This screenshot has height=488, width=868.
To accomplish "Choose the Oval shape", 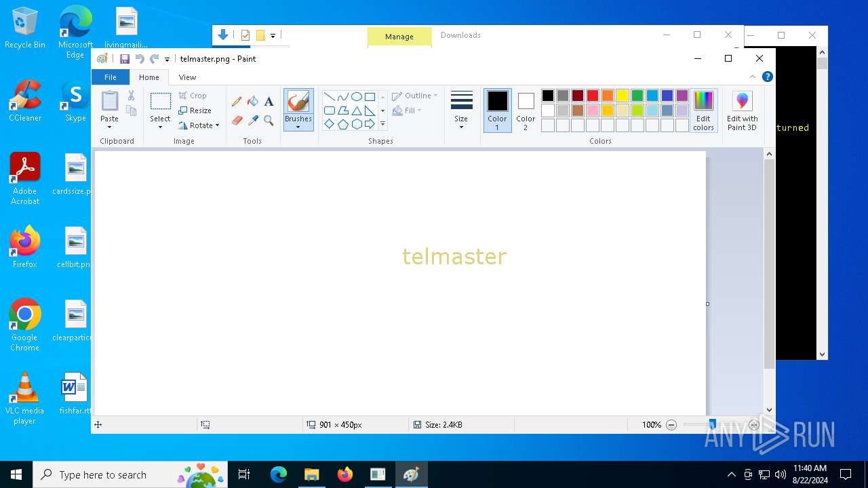I will coord(357,96).
